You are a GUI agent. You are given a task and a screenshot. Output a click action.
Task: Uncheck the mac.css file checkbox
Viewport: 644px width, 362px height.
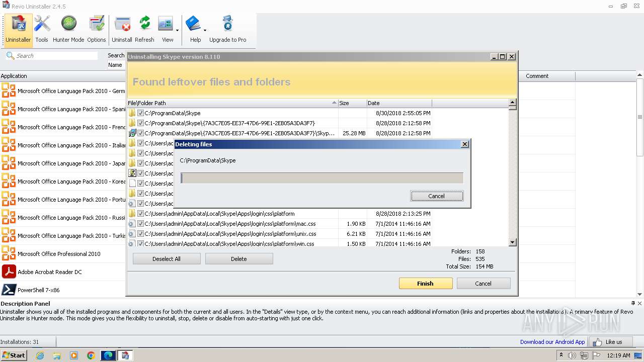(x=141, y=224)
